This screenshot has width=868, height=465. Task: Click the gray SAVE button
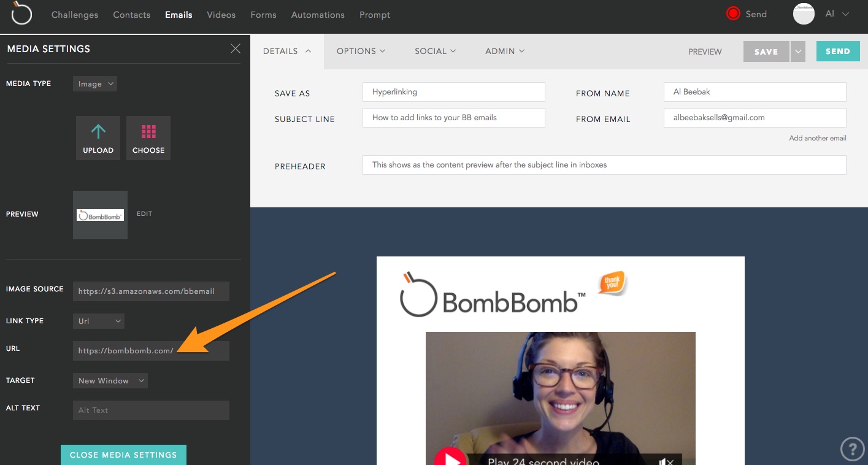[766, 52]
